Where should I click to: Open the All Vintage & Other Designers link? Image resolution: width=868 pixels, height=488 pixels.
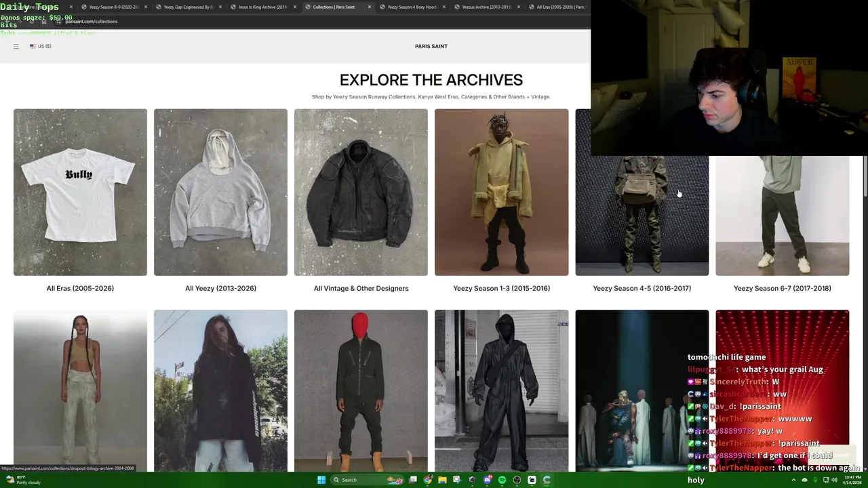361,288
